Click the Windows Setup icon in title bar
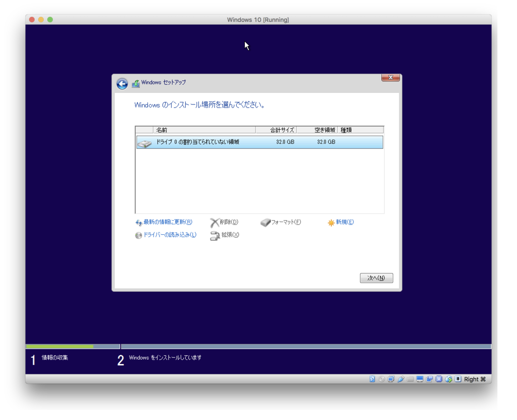 [135, 84]
